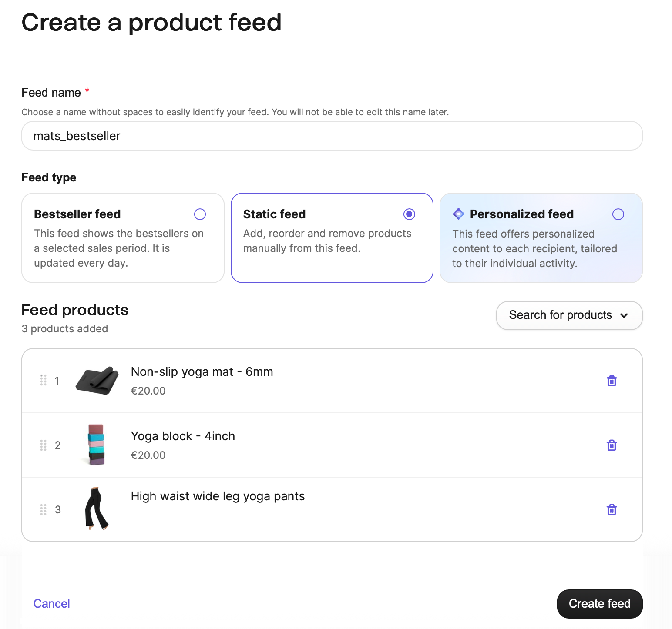Delete the Non-slip yoga mat from feed
The width and height of the screenshot is (672, 629).
click(612, 381)
